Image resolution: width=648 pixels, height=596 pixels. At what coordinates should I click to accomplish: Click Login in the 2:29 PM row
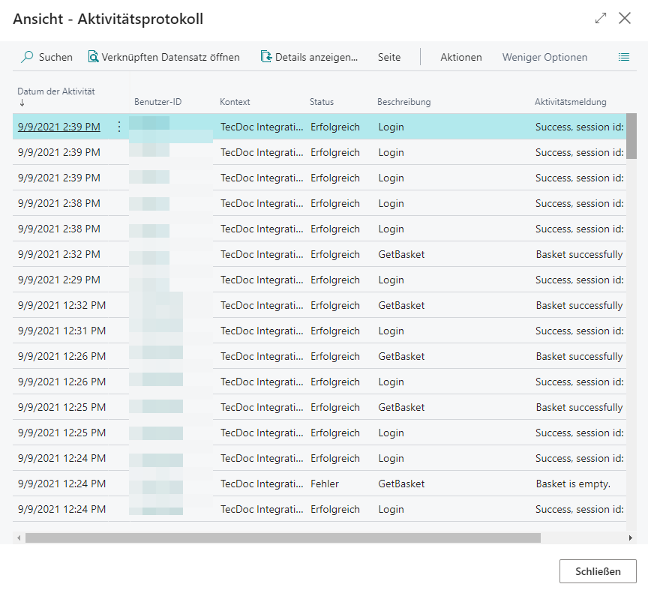pyautogui.click(x=391, y=280)
